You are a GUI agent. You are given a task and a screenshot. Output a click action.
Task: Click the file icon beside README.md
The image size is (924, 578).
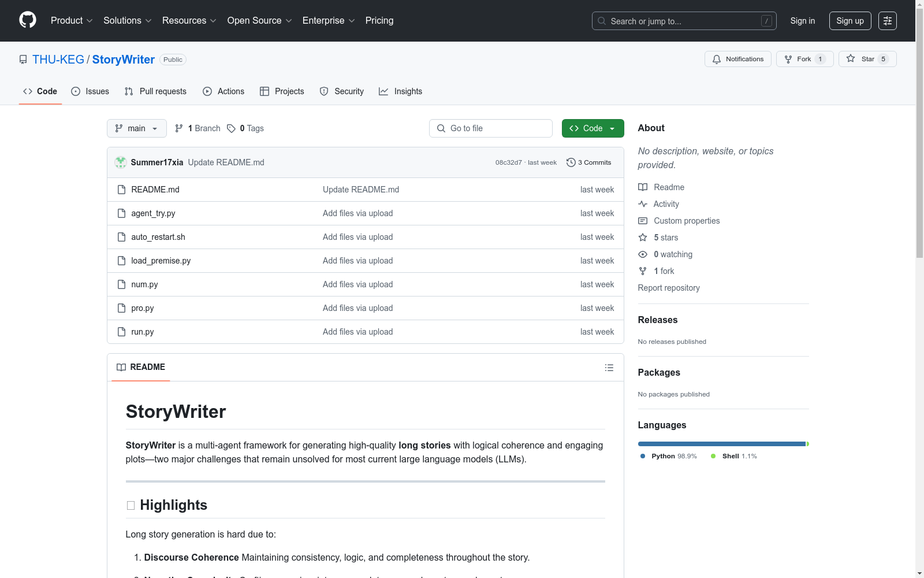tap(121, 190)
